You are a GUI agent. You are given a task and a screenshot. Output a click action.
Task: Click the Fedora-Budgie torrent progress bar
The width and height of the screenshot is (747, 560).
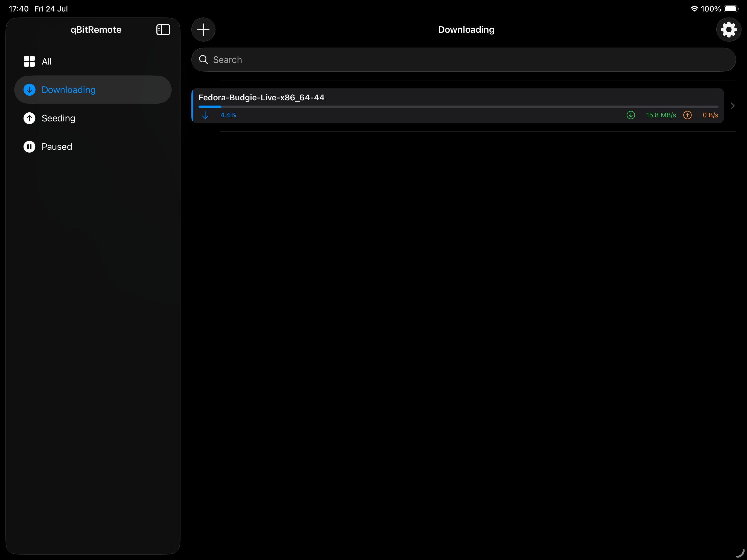[x=458, y=107]
